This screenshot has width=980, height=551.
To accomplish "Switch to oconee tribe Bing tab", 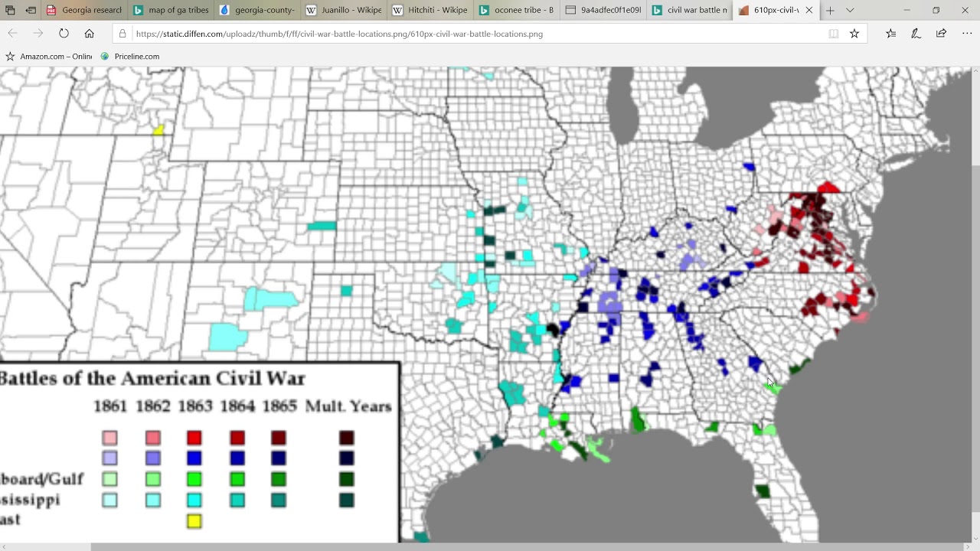I will click(x=518, y=10).
